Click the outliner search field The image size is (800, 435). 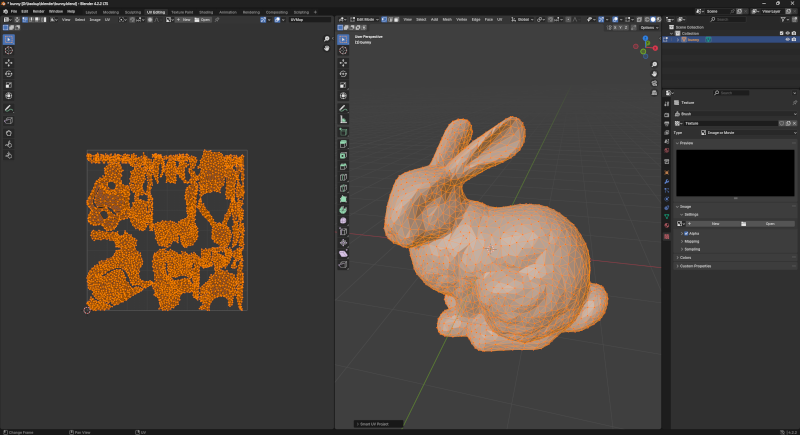(x=728, y=19)
